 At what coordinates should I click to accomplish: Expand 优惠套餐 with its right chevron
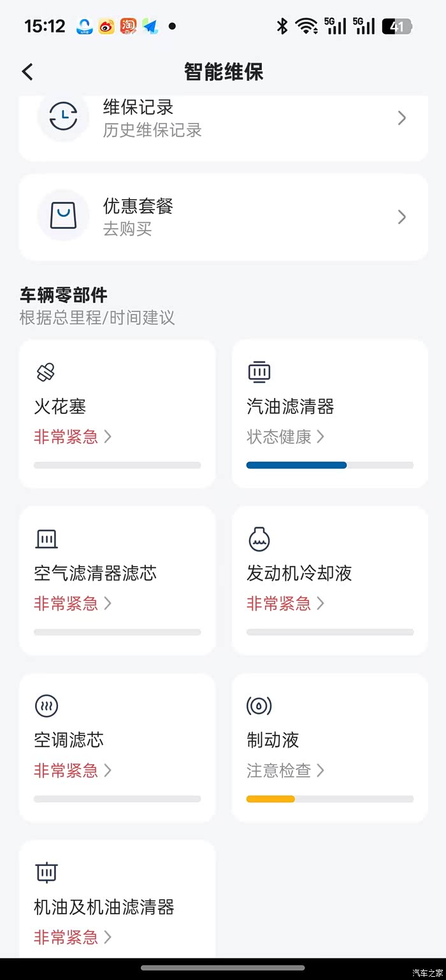pos(402,217)
